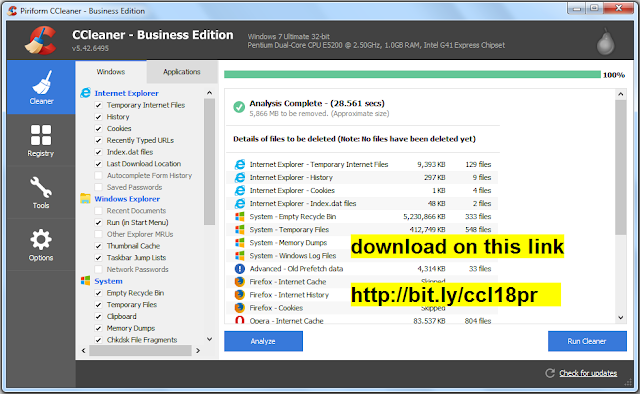Screen dimensions: 640x394
Task: Open the Check for updates link
Action: pos(588,373)
